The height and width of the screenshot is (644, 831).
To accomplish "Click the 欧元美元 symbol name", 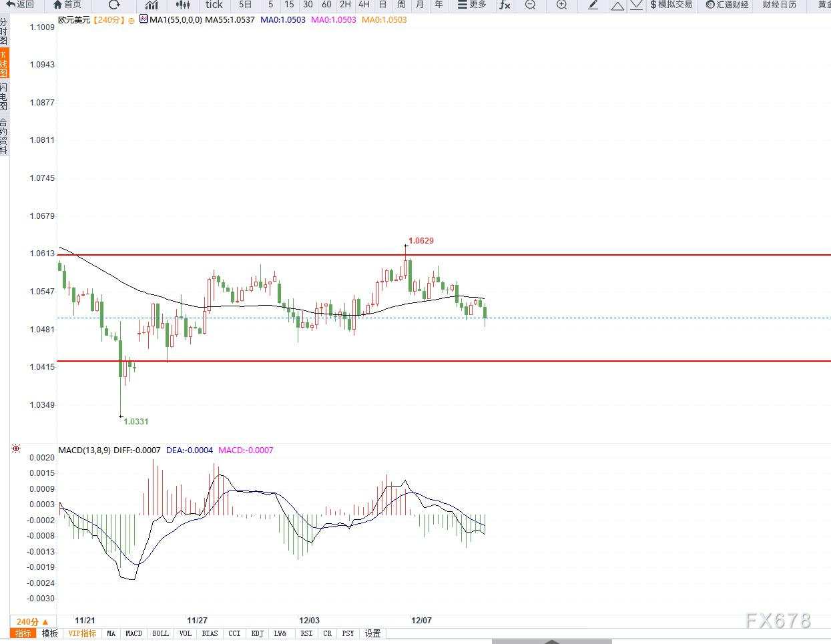I will click(74, 20).
